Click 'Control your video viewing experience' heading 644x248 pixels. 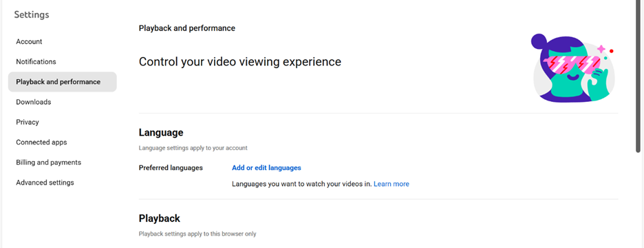tap(240, 62)
